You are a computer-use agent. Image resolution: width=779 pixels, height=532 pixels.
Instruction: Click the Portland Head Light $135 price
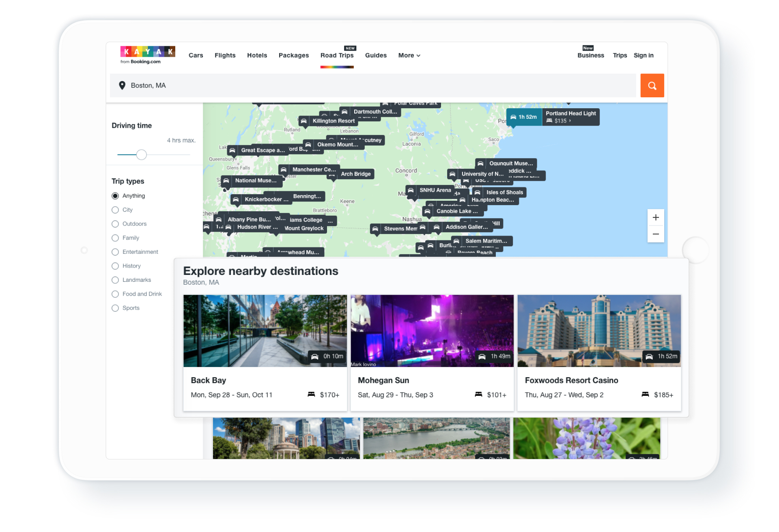(x=560, y=121)
